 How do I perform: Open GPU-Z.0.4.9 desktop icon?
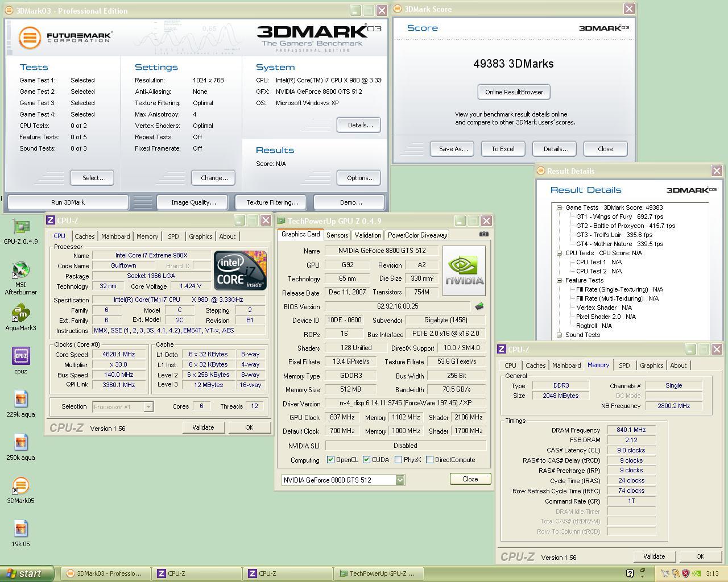21,227
